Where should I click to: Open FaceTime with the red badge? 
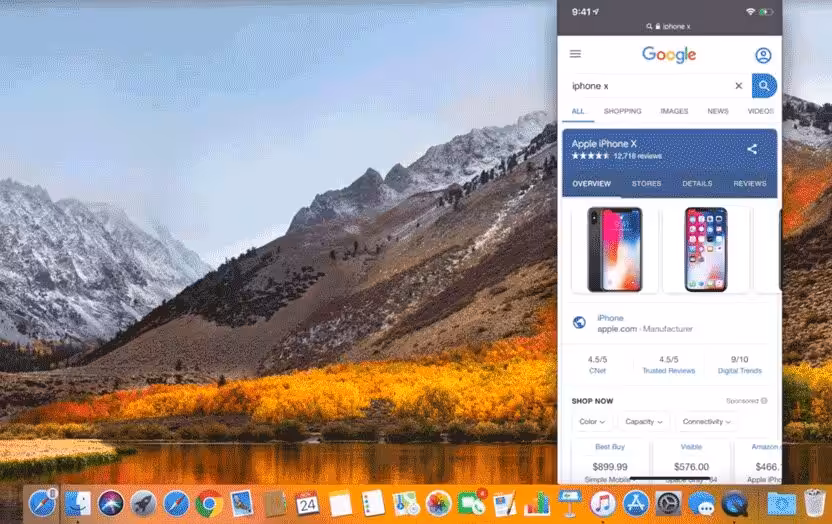click(471, 503)
